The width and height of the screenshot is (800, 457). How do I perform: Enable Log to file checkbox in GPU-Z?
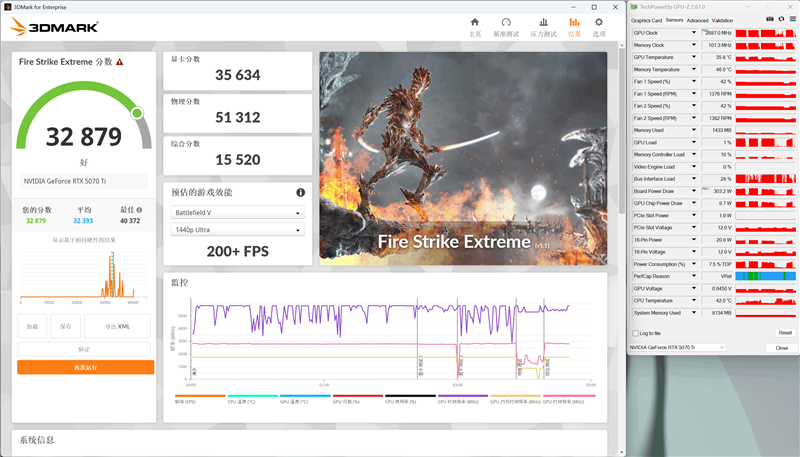tap(636, 333)
